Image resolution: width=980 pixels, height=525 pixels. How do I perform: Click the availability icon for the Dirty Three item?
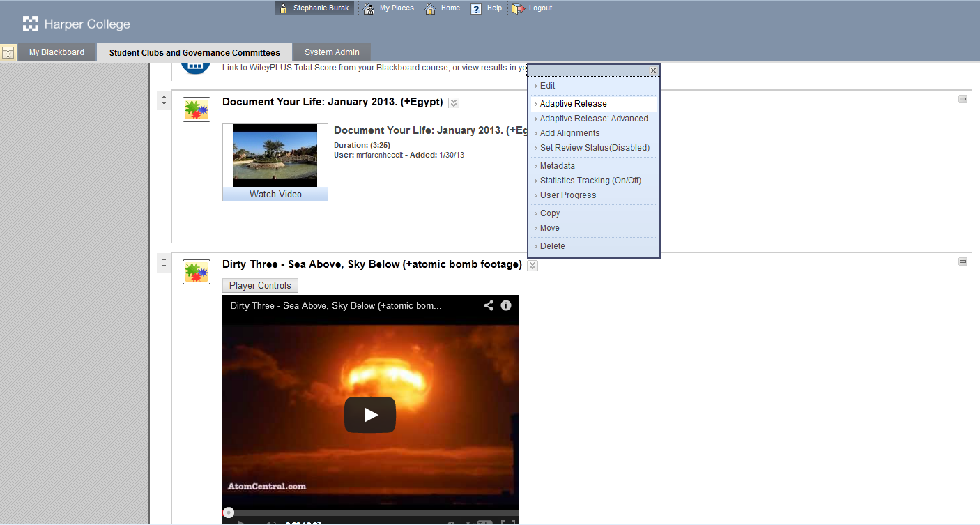tap(963, 261)
